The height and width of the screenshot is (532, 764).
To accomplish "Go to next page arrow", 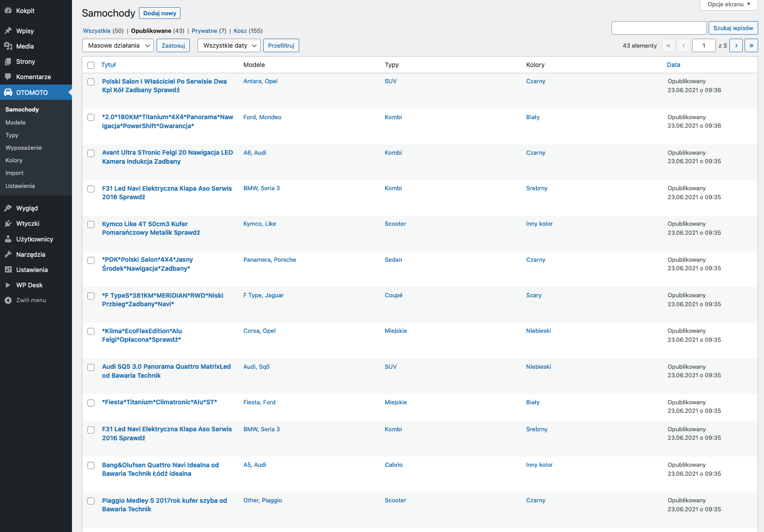I will click(736, 45).
